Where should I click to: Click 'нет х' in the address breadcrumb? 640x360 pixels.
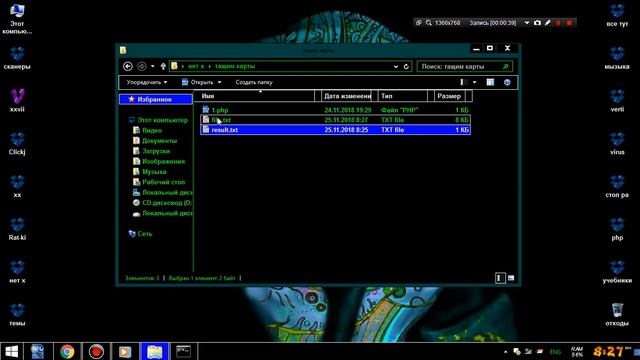point(196,66)
